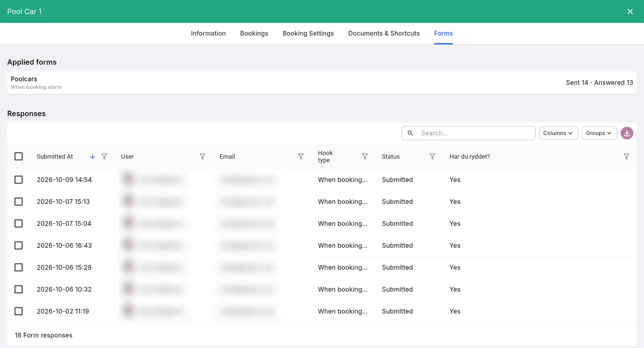
Task: Open the Documents & Shortcuts tab
Action: tap(384, 33)
